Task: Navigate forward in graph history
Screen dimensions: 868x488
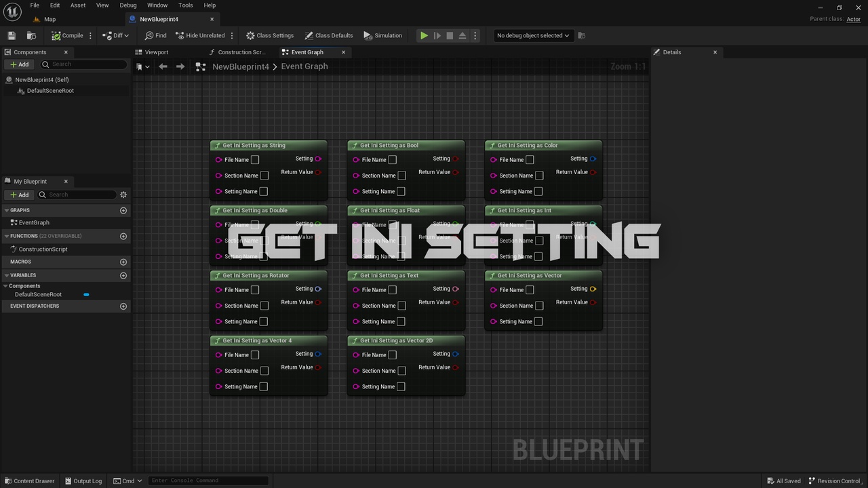Action: (180, 66)
